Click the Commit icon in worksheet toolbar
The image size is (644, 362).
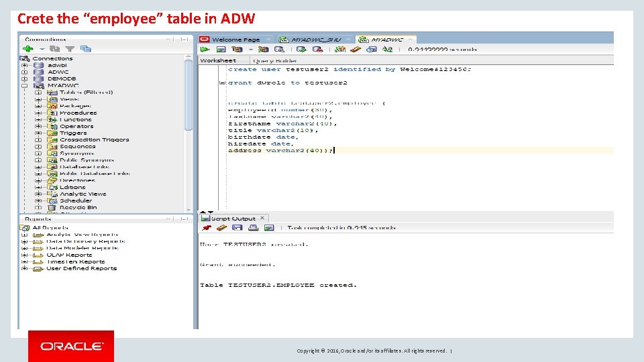tap(301, 49)
